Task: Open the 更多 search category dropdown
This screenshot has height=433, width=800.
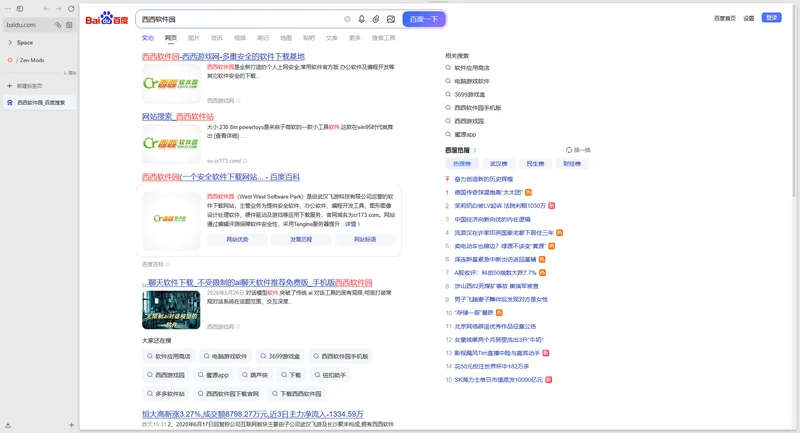Action: (355, 38)
